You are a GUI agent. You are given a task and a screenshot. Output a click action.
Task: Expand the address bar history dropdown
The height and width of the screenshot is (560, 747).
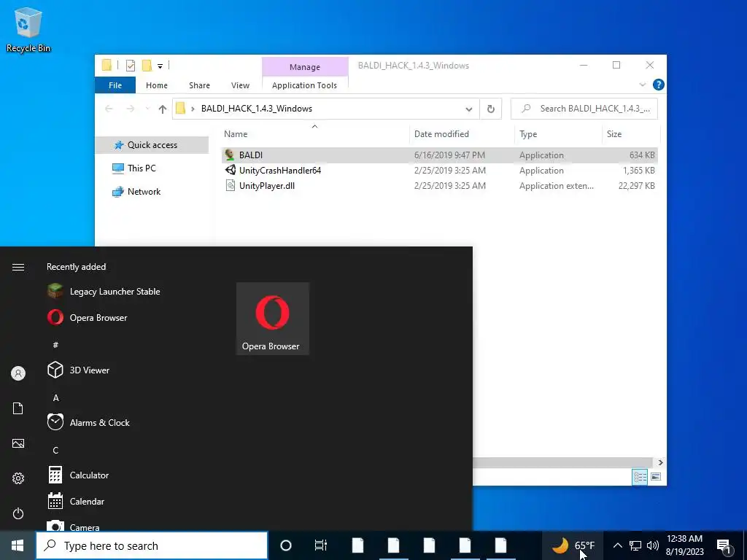coord(469,109)
